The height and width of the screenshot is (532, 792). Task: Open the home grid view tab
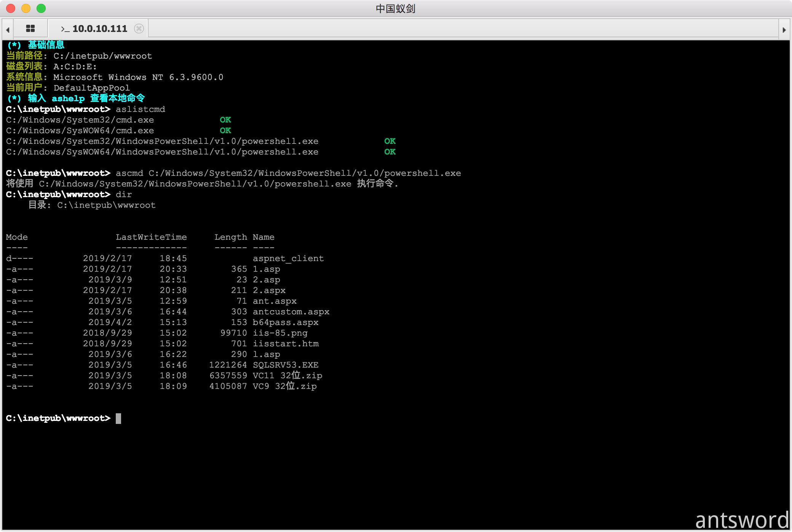[30, 29]
